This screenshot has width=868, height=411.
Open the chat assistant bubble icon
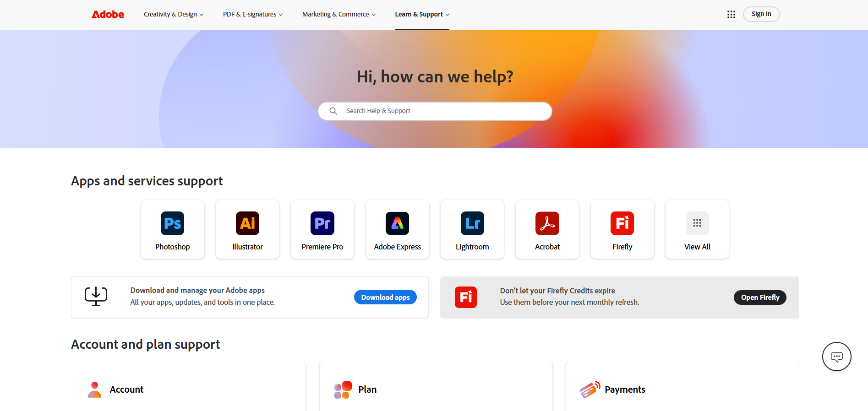coord(836,357)
